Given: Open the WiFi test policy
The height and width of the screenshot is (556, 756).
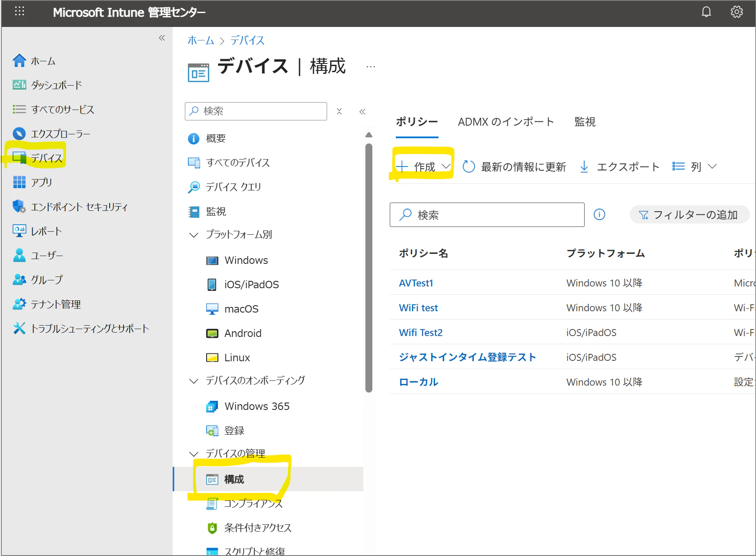Looking at the screenshot, I should [x=418, y=308].
